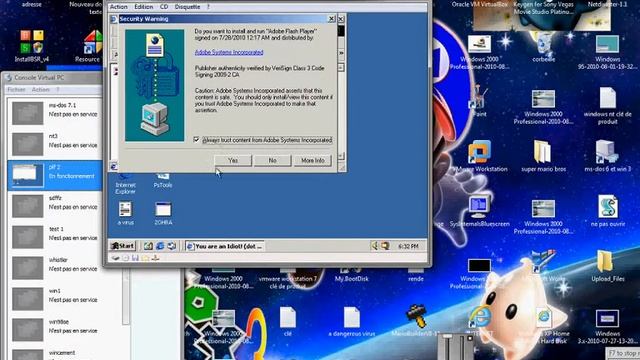Open the ZOHRA guest desktop icon
The height and width of the screenshot is (360, 640).
[x=163, y=213]
